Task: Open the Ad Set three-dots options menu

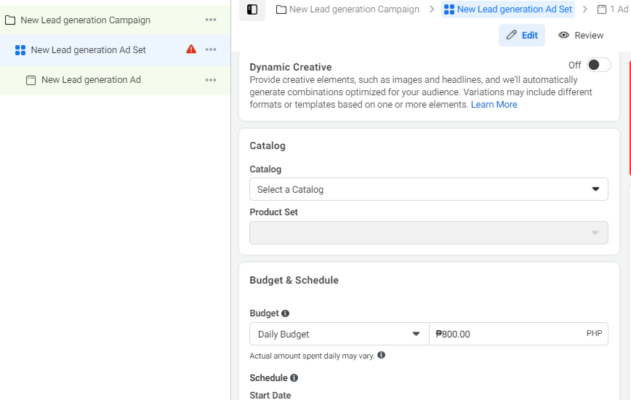Action: click(x=211, y=49)
